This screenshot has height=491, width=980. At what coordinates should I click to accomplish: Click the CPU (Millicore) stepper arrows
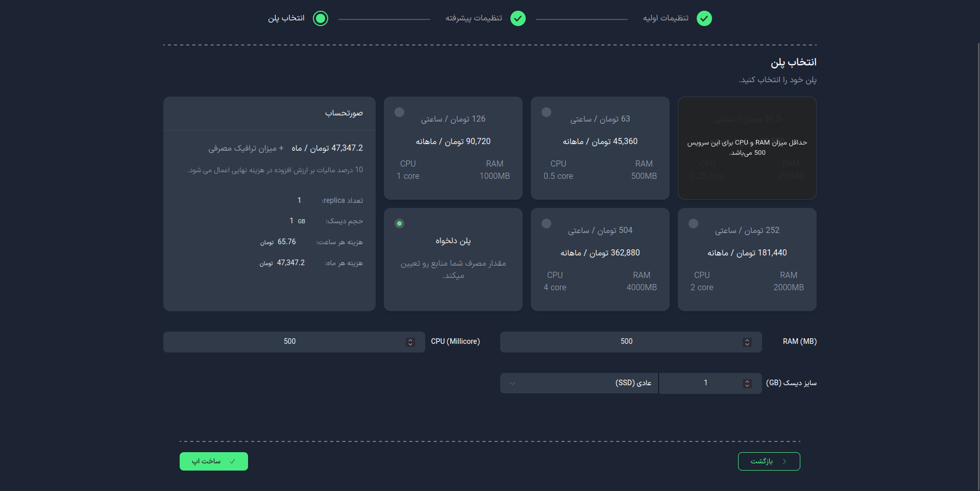click(x=410, y=342)
